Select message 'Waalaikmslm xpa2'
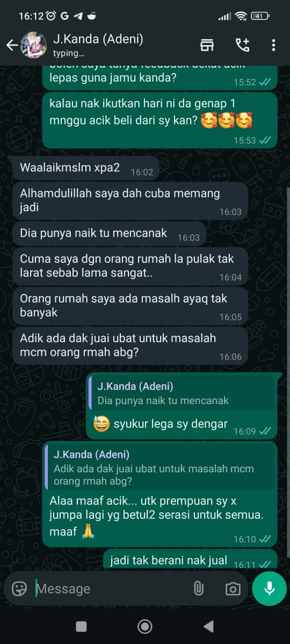The width and height of the screenshot is (290, 644). [83, 168]
